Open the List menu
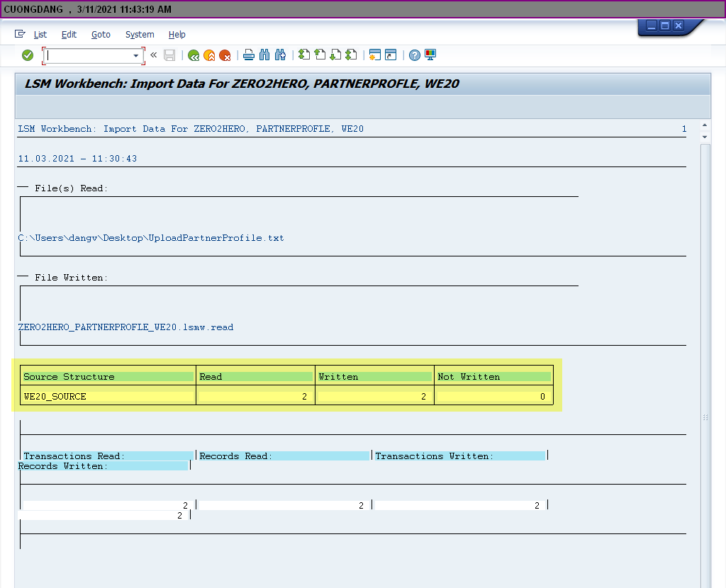726x588 pixels. coord(40,34)
